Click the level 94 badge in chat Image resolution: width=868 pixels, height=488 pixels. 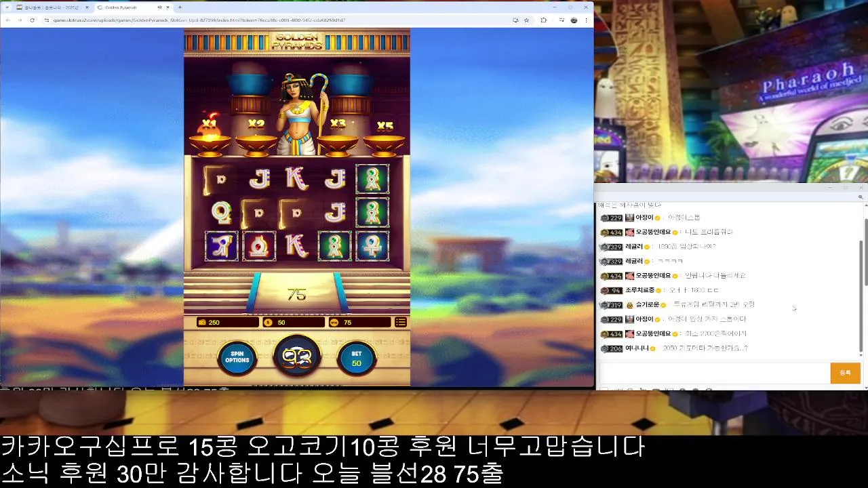tap(612, 290)
